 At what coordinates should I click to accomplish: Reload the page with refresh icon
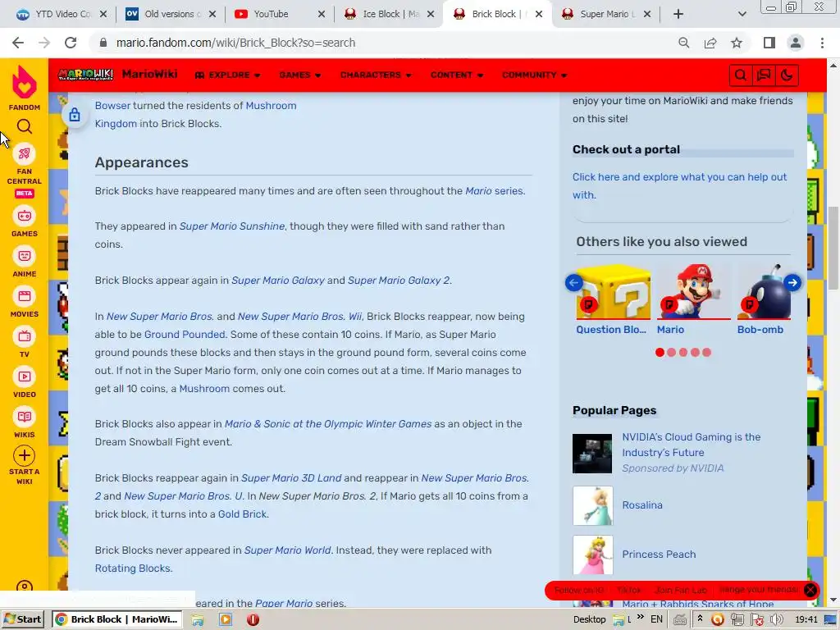pyautogui.click(x=71, y=43)
